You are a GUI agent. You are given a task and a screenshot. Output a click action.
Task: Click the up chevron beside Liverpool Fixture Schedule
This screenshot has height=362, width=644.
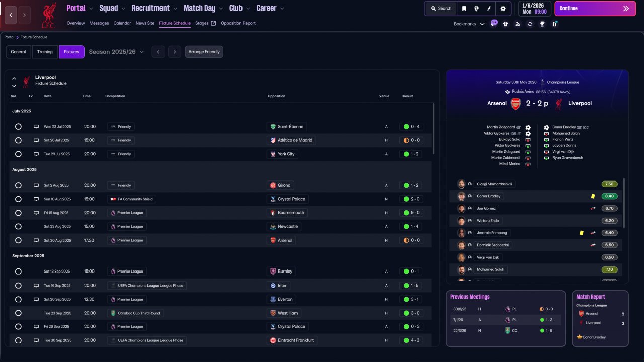point(14,78)
